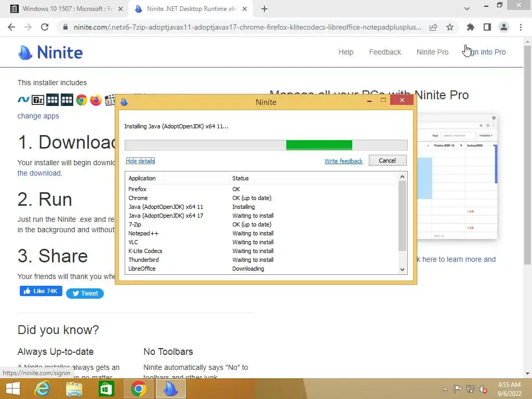The image size is (532, 399).
Task: Click the network icon in system tray
Action: [x=471, y=389]
